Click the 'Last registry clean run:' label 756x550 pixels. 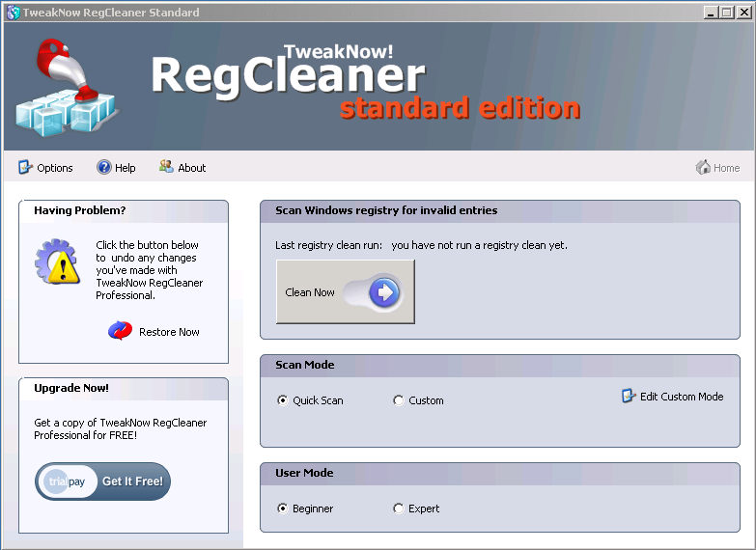point(329,245)
